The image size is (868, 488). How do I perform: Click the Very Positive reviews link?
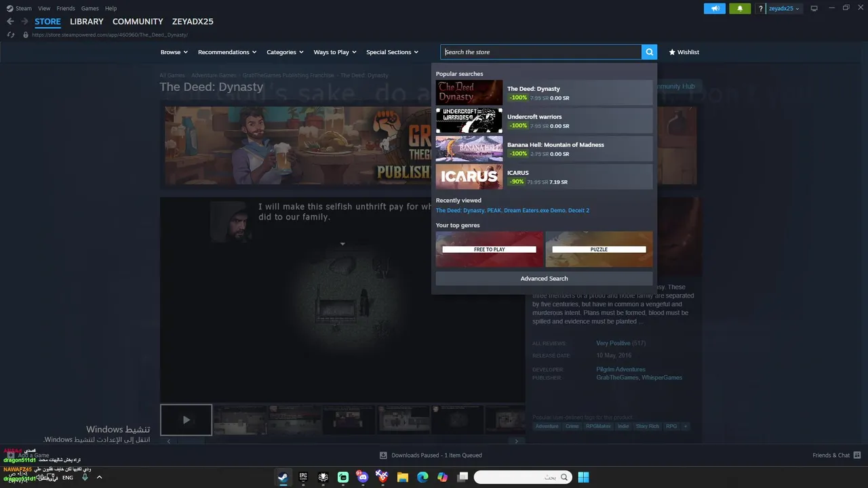click(613, 343)
